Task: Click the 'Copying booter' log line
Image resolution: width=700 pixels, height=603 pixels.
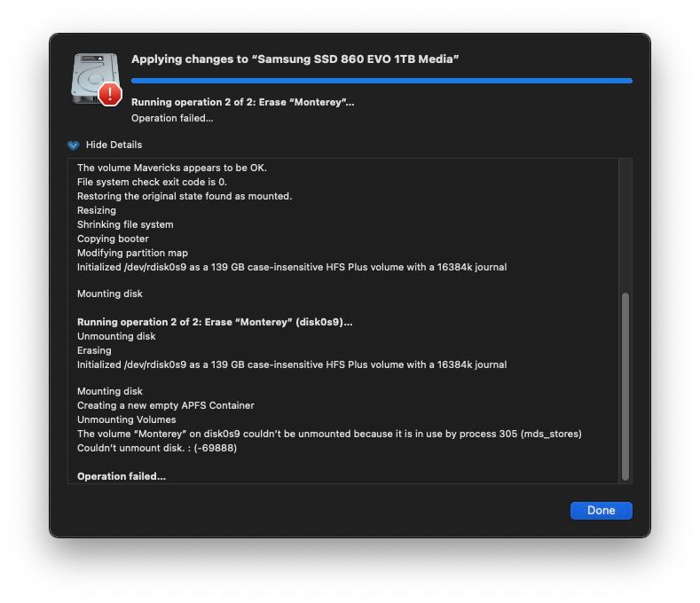Action: (113, 239)
